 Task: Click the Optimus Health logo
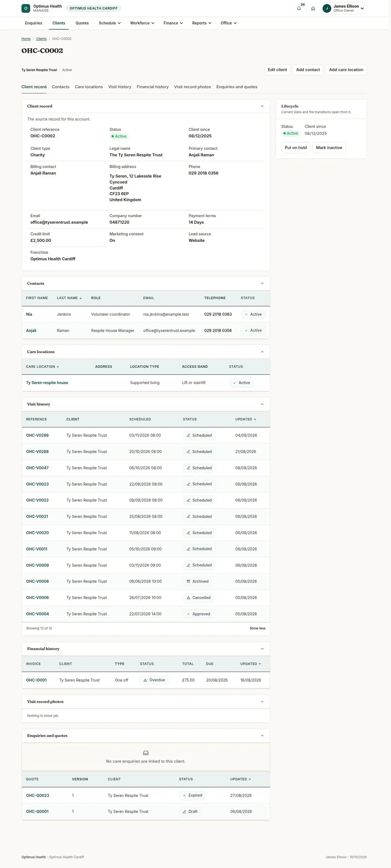click(26, 8)
